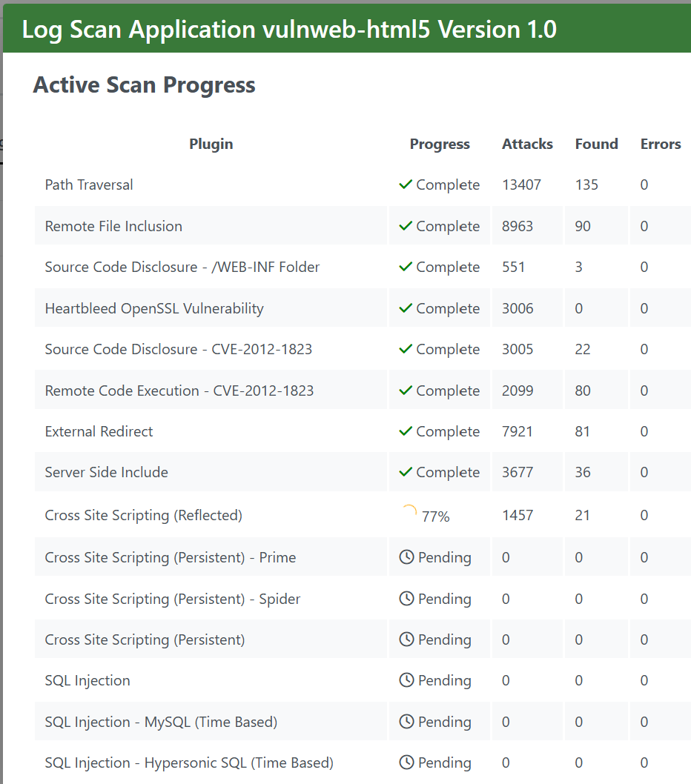
Task: Click the Plugin column header
Action: click(211, 144)
